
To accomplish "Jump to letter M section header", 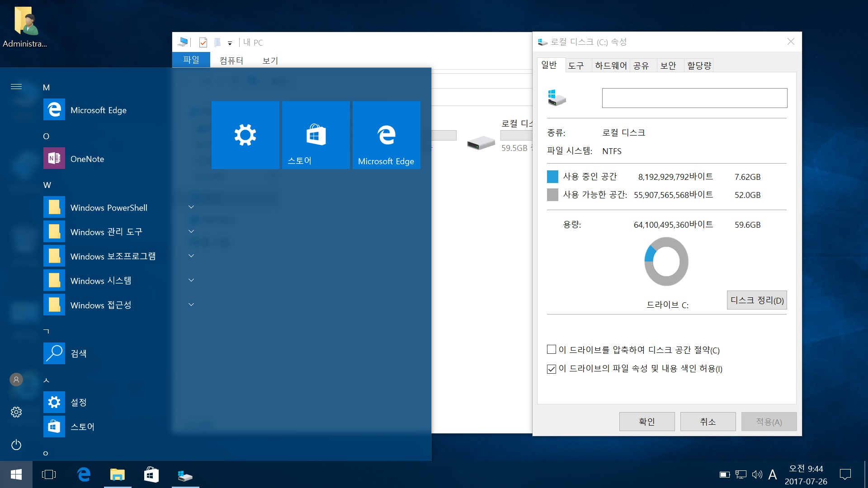I will (46, 87).
